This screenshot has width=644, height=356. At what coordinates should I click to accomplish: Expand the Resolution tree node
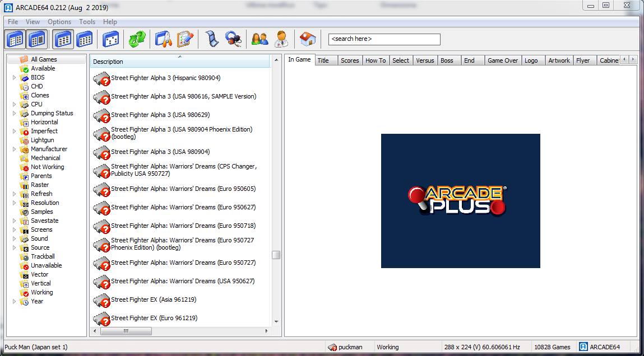point(15,203)
